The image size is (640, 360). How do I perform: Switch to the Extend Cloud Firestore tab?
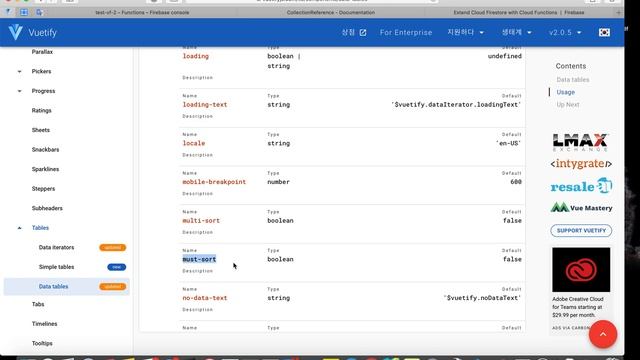point(519,13)
